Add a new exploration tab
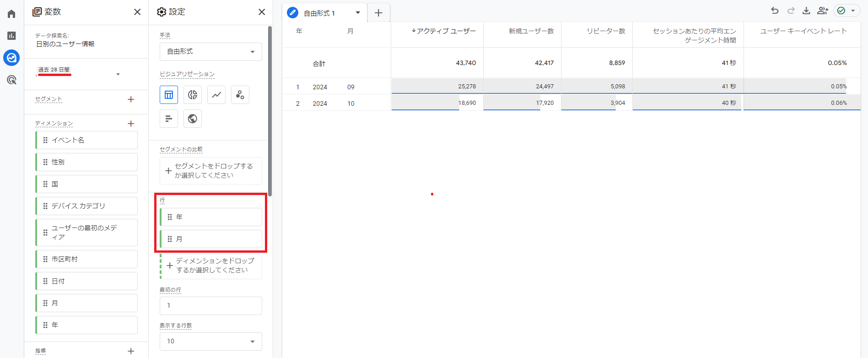868x358 pixels. coord(378,13)
